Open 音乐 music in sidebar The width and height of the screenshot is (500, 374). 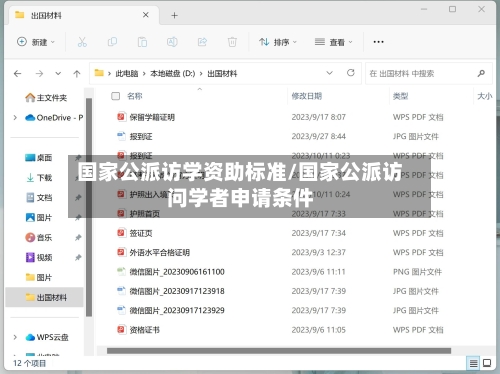(39, 237)
